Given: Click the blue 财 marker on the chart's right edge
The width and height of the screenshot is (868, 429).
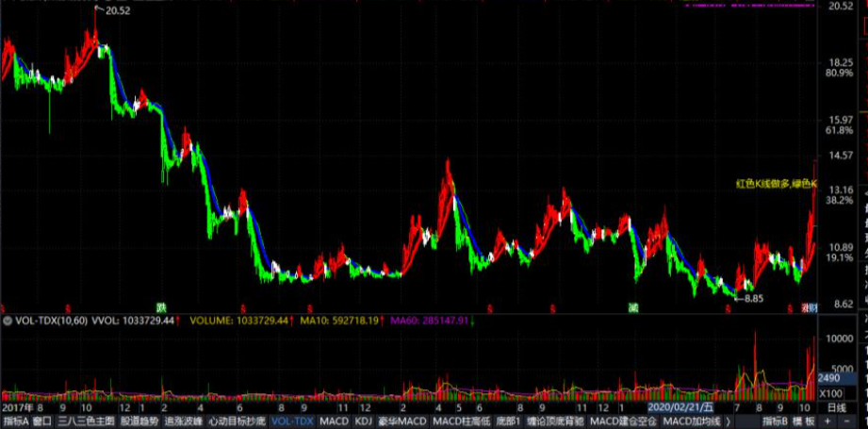Looking at the screenshot, I should pos(812,307).
